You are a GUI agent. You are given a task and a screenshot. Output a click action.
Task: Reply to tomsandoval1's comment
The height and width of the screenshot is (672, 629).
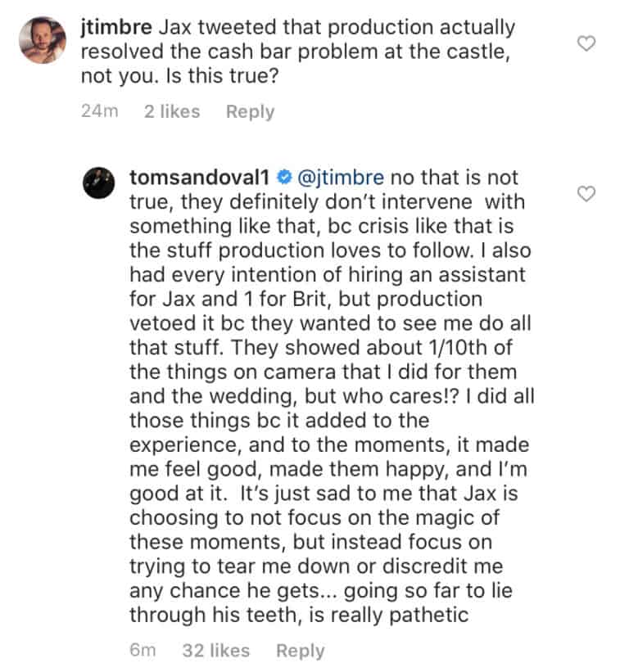301,650
